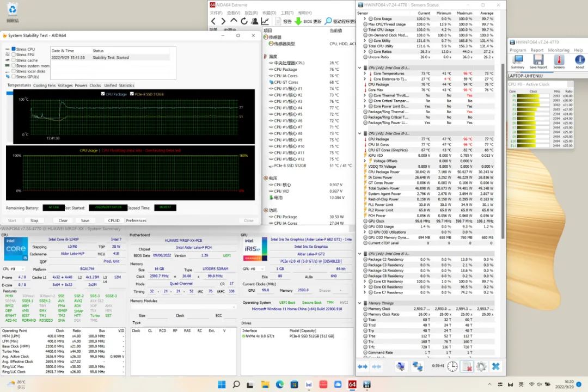Open the CPU #0 selector dropdown

[14, 269]
